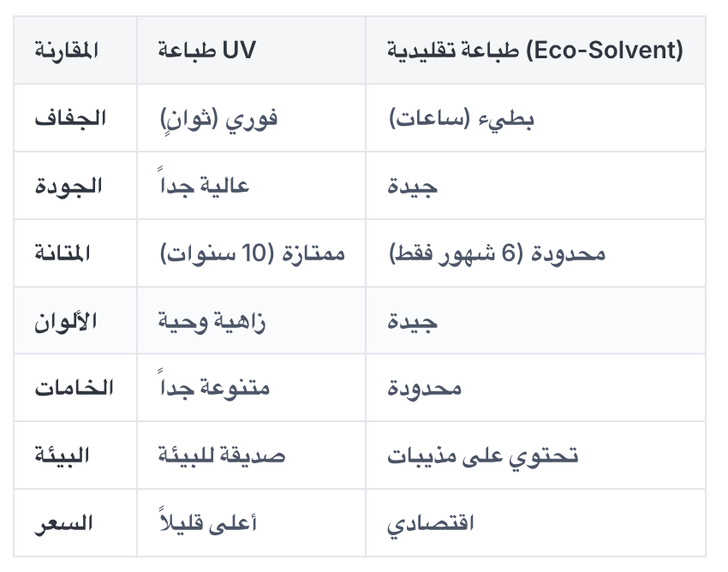
Task: Click the المقارنة column header
Action: coord(67,51)
